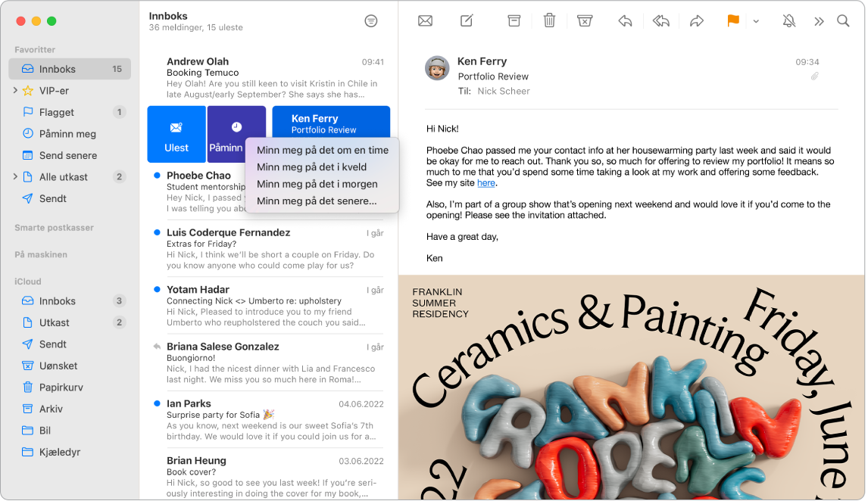868x501 pixels.
Task: Select the Ken Ferry Portfolio Review message
Action: 331,123
